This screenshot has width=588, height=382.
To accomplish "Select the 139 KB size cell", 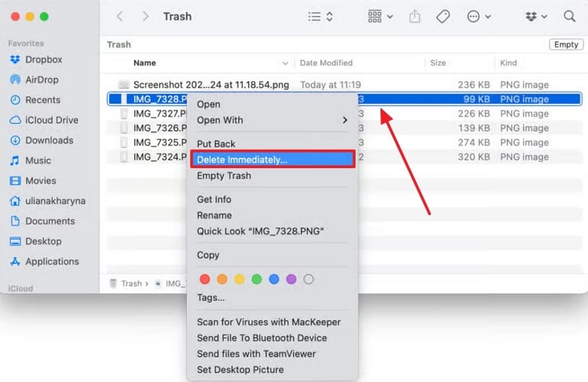I will [x=474, y=128].
